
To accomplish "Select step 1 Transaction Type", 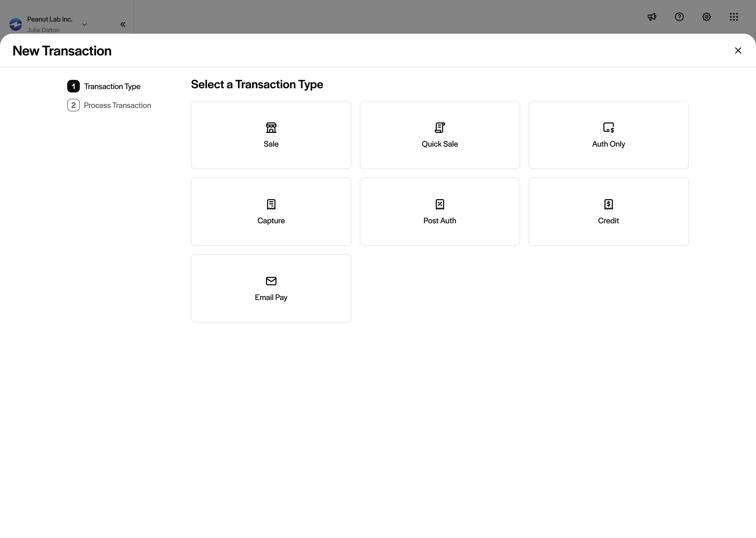I will [x=104, y=86].
